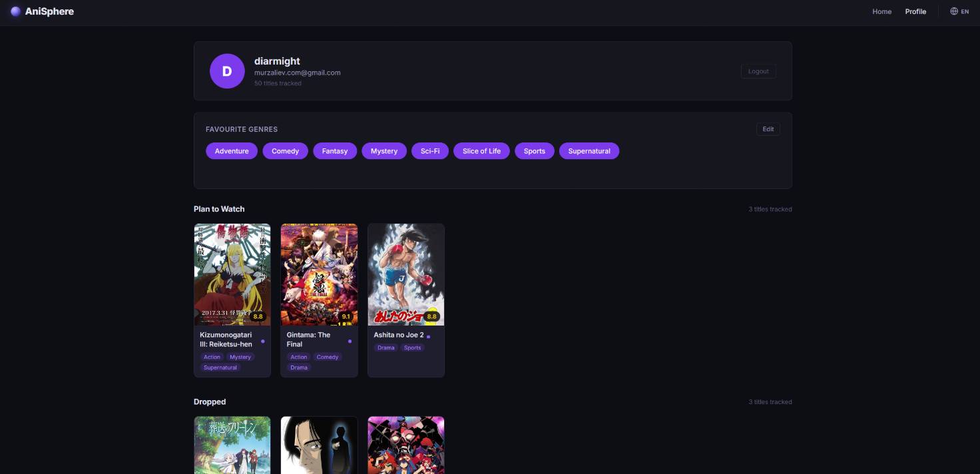
Task: Switch language via EN label
Action: click(965, 11)
